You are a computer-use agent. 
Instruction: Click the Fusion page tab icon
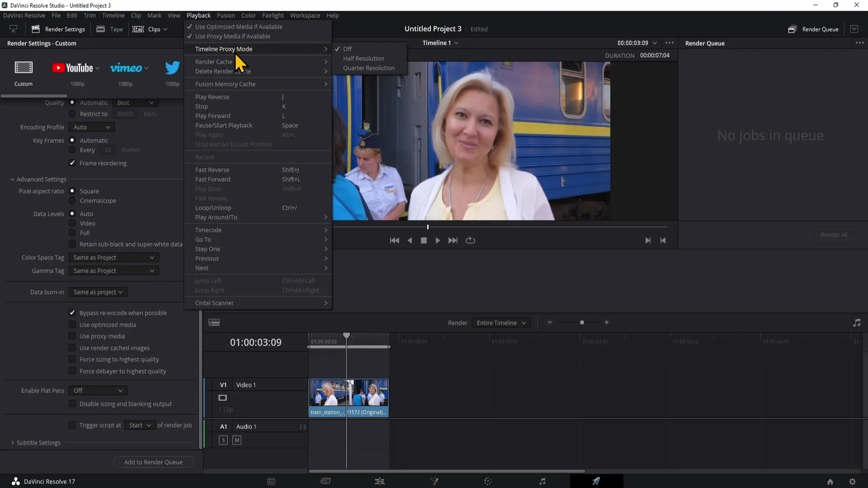[x=434, y=481]
